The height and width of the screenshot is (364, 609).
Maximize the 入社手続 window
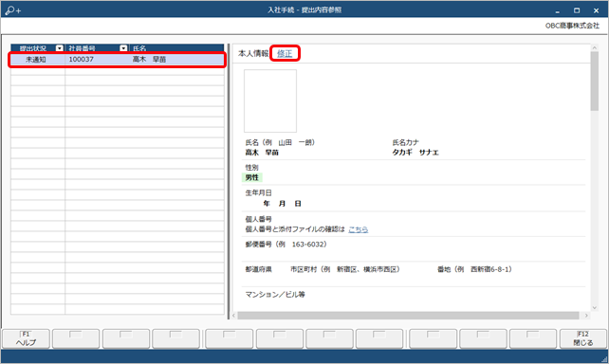577,10
